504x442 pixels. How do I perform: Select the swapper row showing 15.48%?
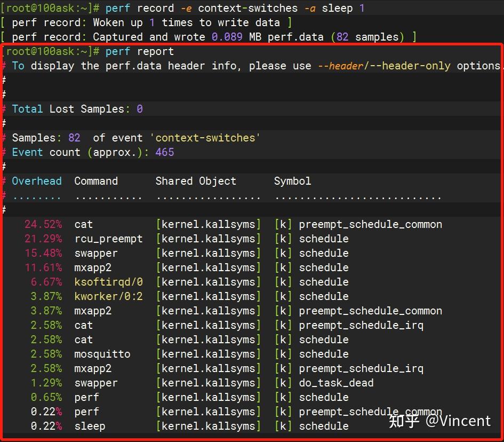click(x=95, y=253)
